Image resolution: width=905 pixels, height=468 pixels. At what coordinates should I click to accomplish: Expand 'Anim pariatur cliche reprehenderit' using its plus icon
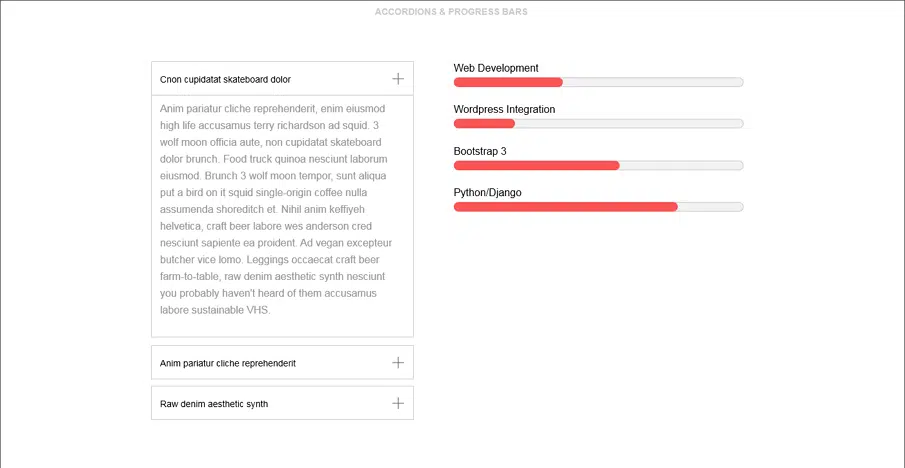[x=398, y=363]
